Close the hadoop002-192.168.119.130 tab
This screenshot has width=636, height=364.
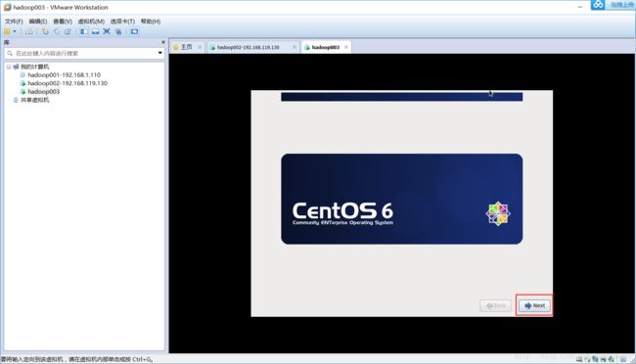click(x=295, y=47)
